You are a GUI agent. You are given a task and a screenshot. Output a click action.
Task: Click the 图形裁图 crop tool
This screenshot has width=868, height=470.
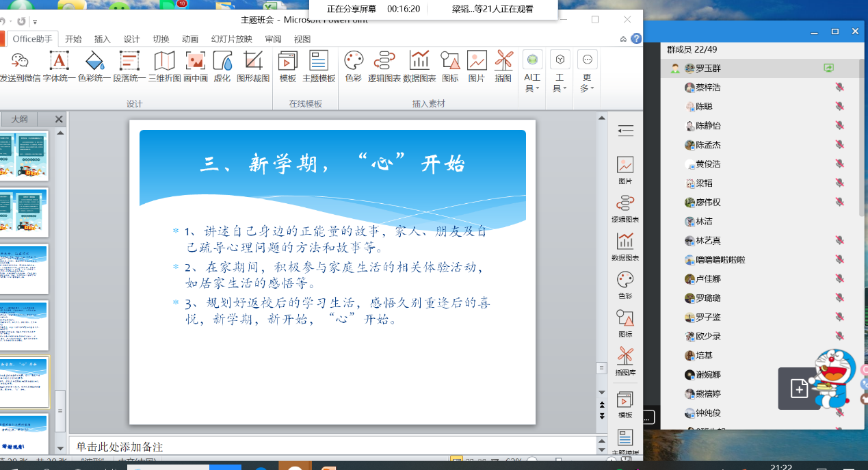[253, 67]
